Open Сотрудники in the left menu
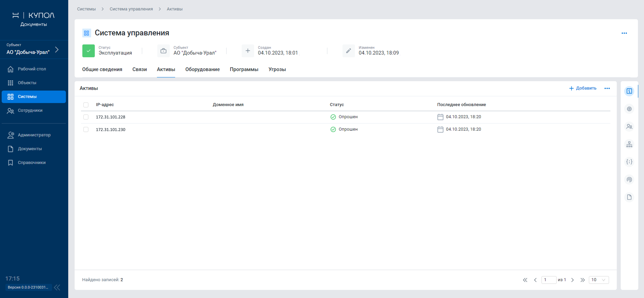644x298 pixels. tap(30, 110)
